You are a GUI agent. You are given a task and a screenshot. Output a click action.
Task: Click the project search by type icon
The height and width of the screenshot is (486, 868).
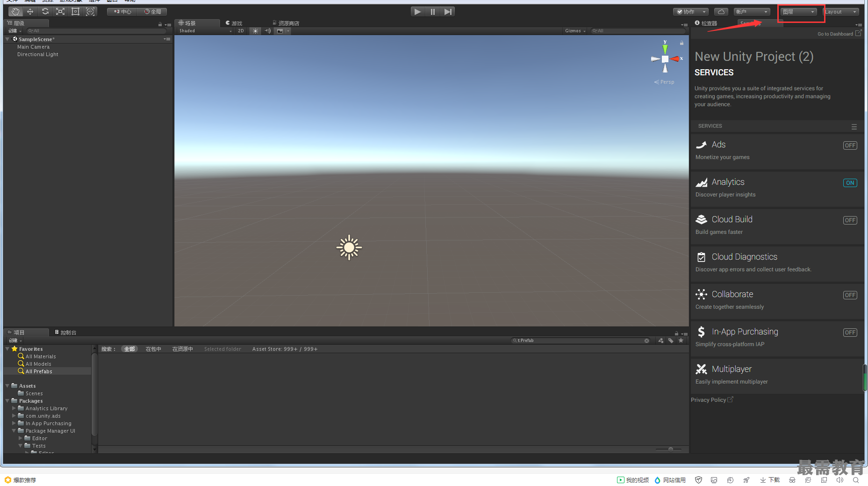pos(661,341)
